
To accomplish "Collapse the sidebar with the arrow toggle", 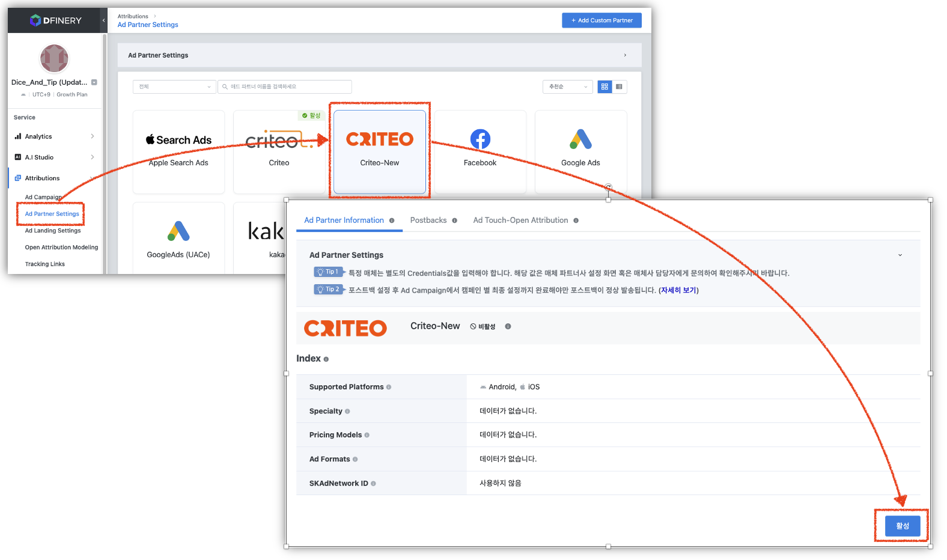I will tap(103, 20).
